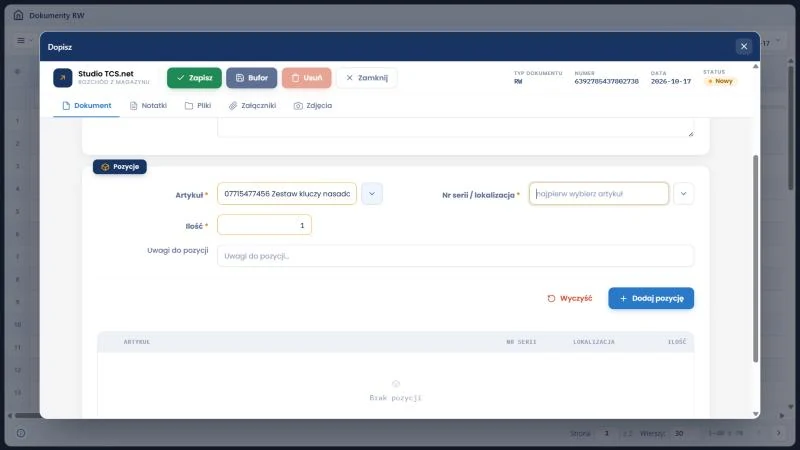Delete document using Usuń button

pos(307,78)
